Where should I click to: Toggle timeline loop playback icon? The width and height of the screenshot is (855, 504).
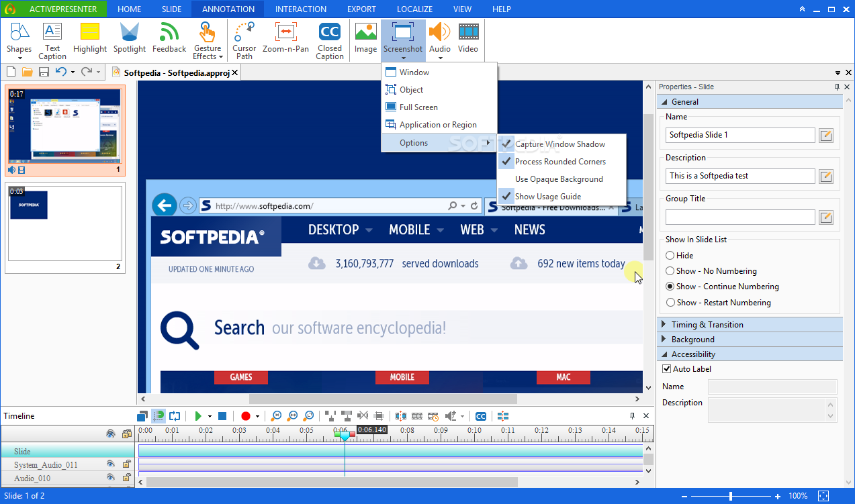(x=175, y=416)
